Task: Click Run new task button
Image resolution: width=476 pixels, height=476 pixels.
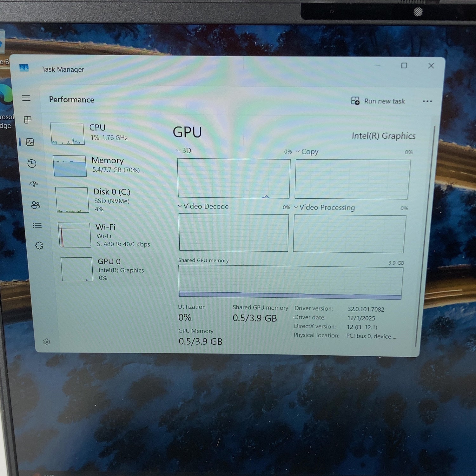Action: (378, 101)
